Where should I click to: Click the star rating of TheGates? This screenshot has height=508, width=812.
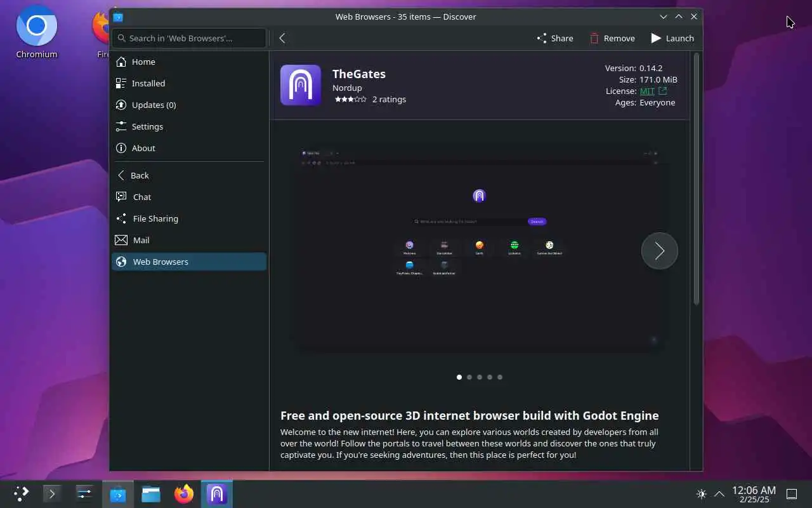click(x=351, y=100)
